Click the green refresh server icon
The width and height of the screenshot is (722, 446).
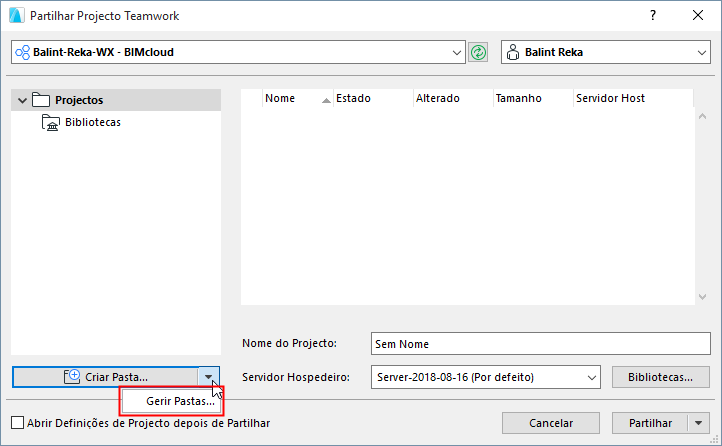[478, 52]
